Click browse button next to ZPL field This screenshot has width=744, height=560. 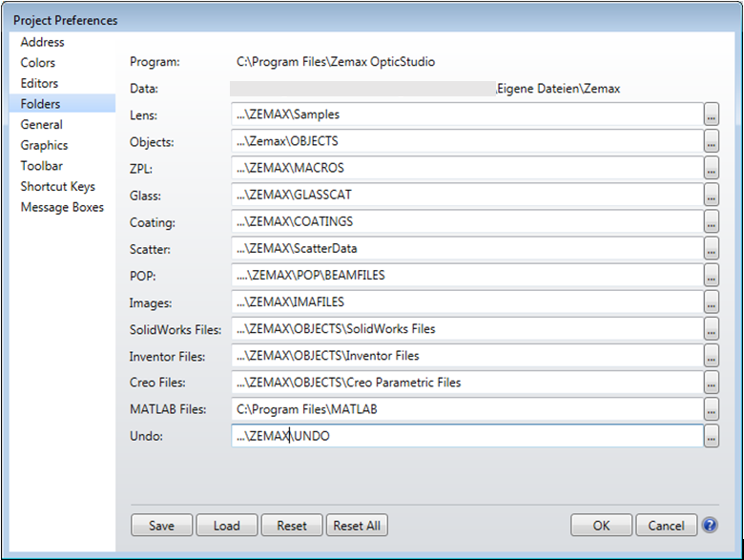[712, 168]
